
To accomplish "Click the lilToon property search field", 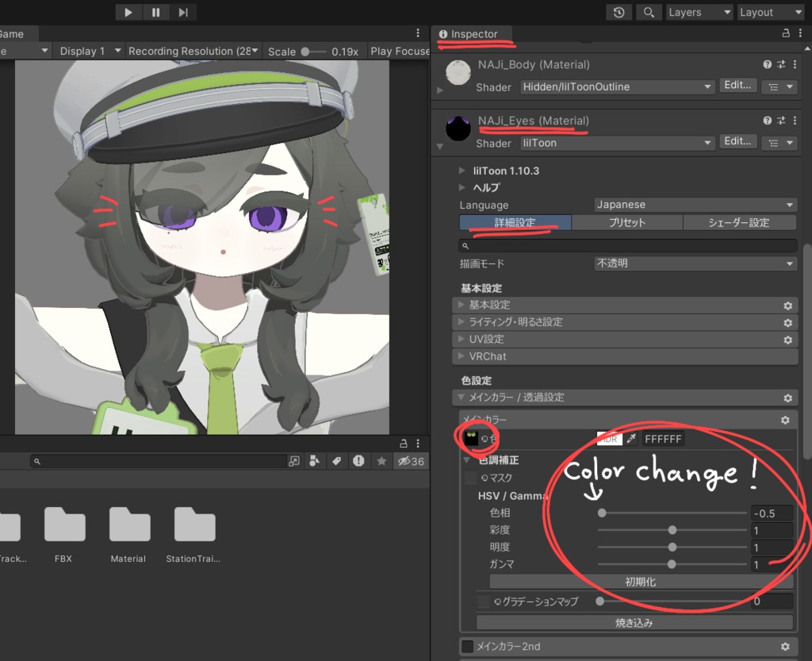I will tap(628, 245).
